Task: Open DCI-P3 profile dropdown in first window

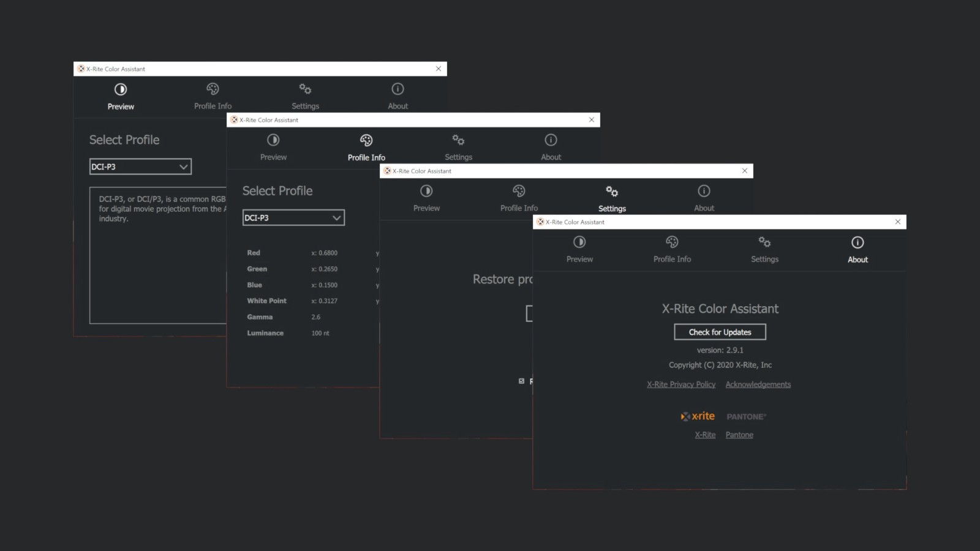Action: (x=140, y=167)
